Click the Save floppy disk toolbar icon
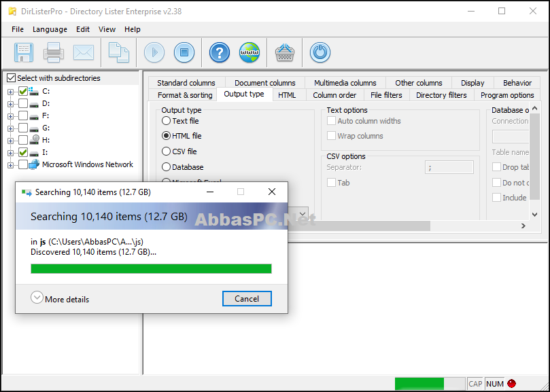The width and height of the screenshot is (550, 392). coord(24,52)
